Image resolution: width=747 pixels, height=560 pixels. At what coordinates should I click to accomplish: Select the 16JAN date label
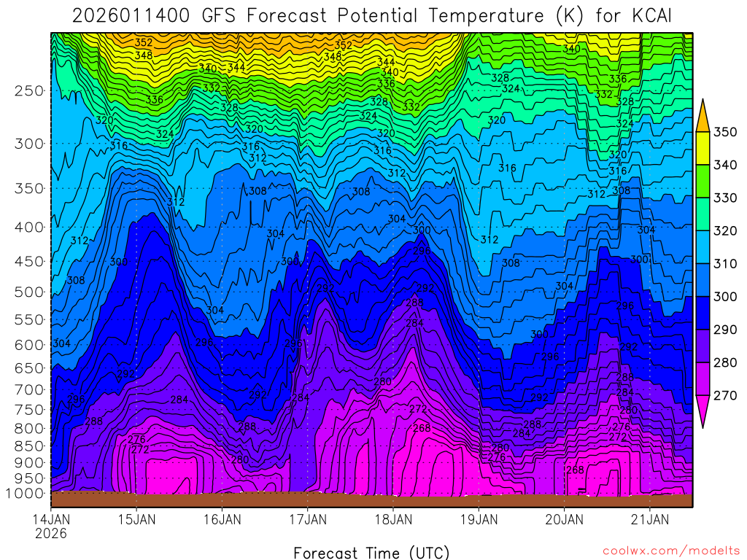(222, 519)
